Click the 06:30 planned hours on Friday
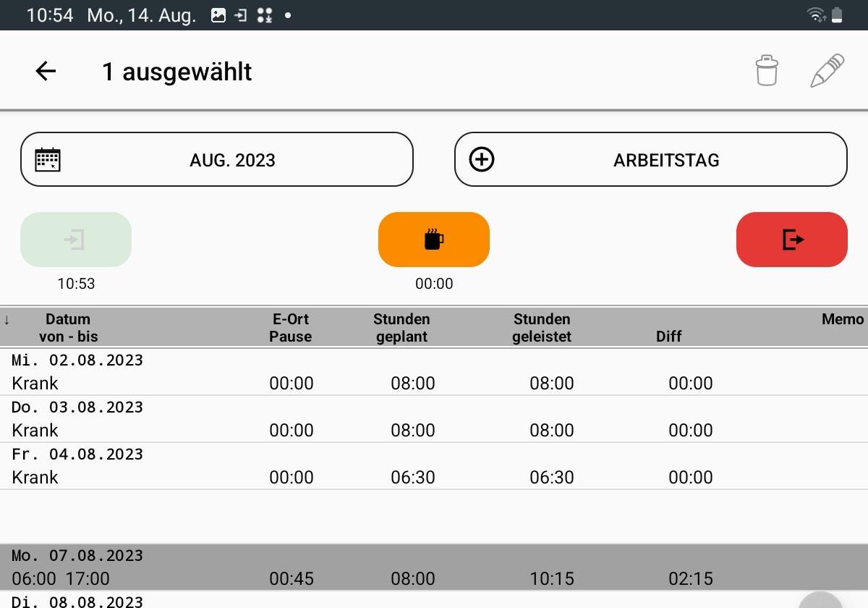The height and width of the screenshot is (608, 868). point(413,477)
